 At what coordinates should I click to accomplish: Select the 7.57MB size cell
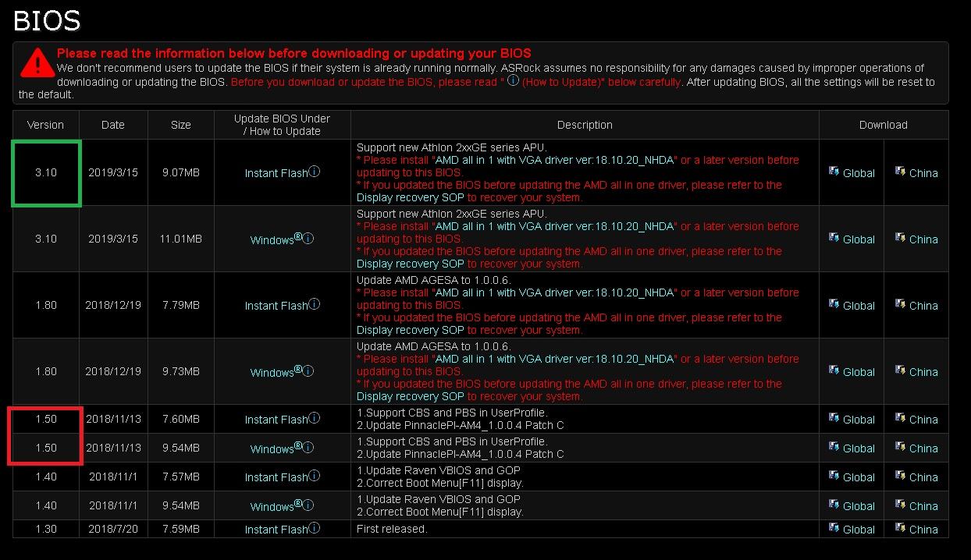180,477
